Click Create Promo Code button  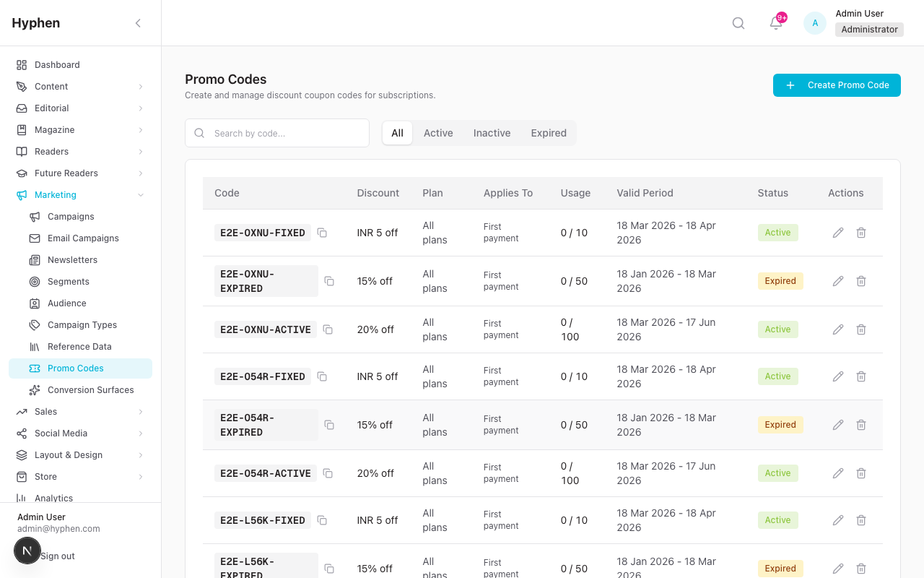(x=837, y=85)
